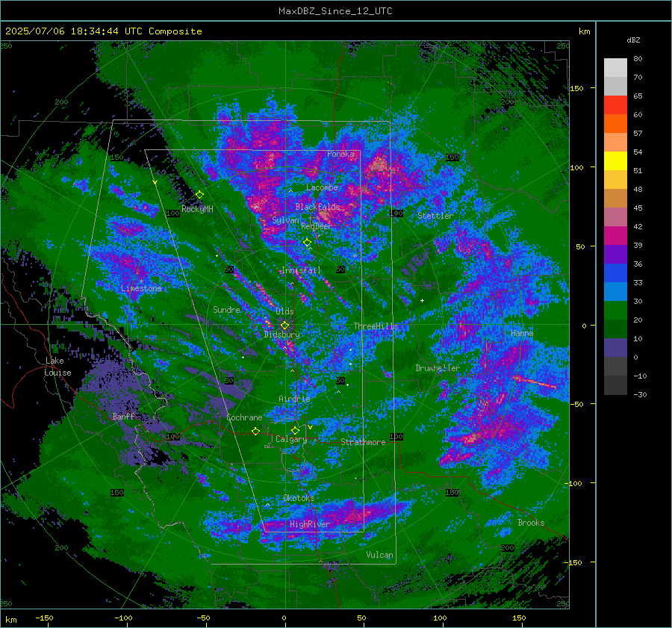Click the Didsbury label
Image resolution: width=672 pixels, height=628 pixels.
click(282, 335)
